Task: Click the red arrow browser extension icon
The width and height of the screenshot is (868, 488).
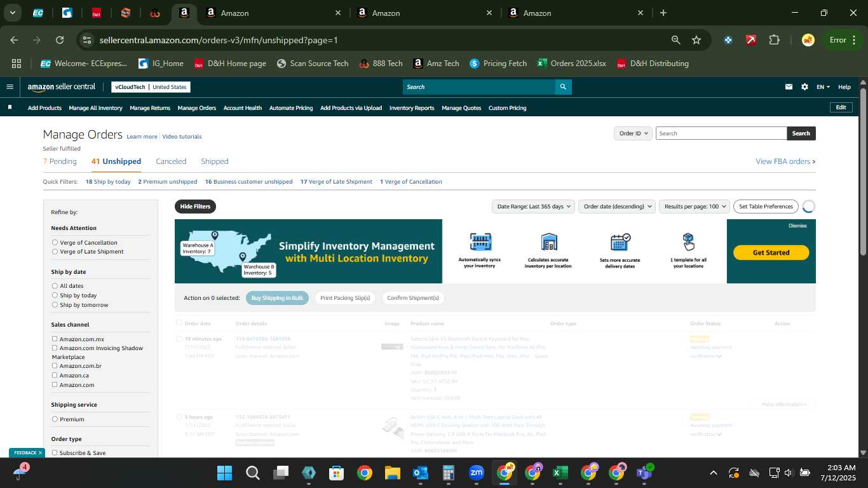Action: 751,40
